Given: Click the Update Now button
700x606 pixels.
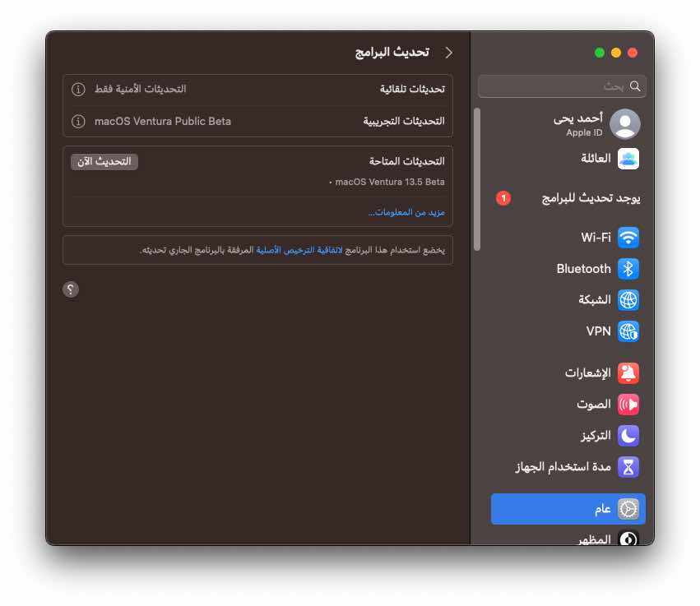Looking at the screenshot, I should coord(104,161).
